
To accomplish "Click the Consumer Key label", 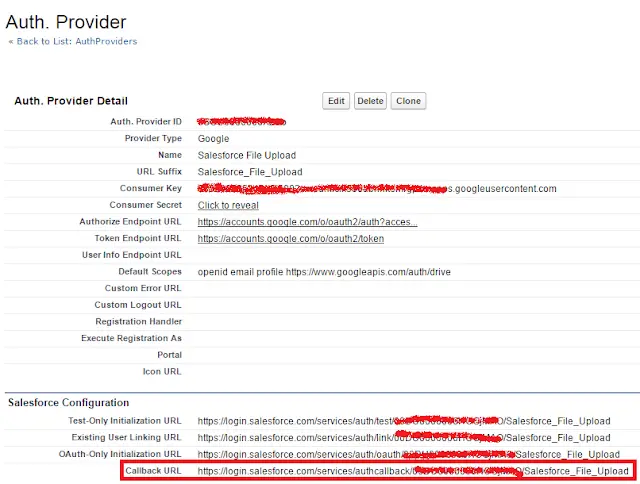I will [x=151, y=188].
